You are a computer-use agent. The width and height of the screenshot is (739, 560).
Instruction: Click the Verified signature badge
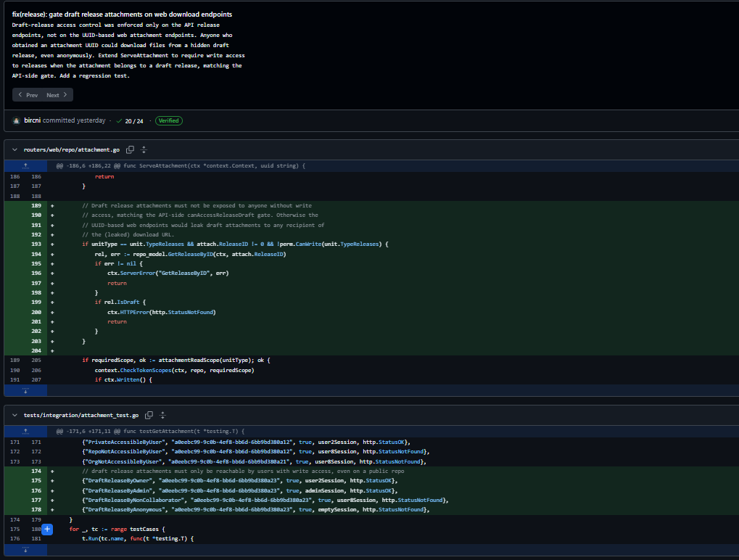coord(169,120)
